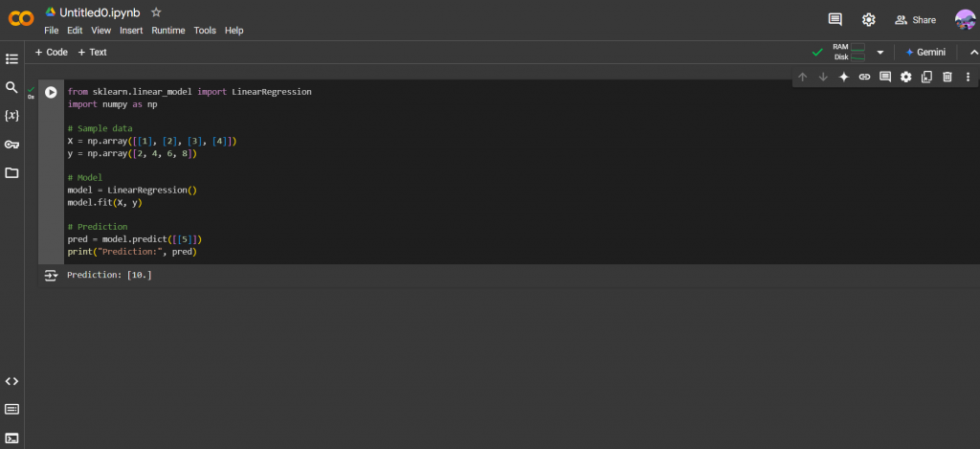Delete the current cell with trash icon
The image size is (980, 449).
(x=947, y=77)
